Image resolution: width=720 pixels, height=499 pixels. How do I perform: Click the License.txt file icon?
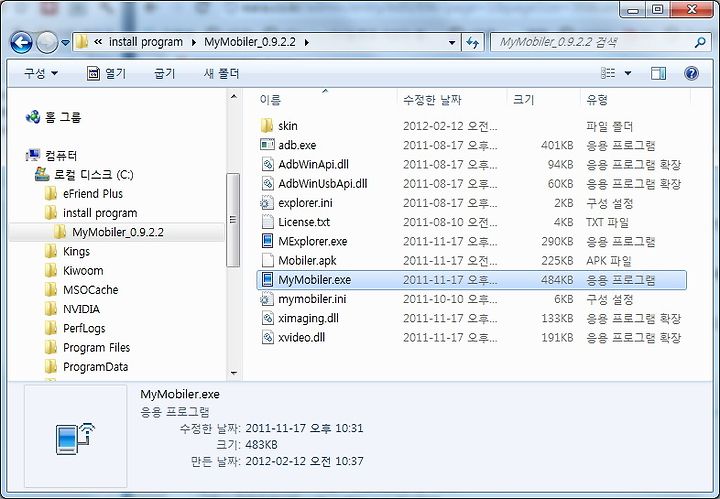click(x=267, y=222)
